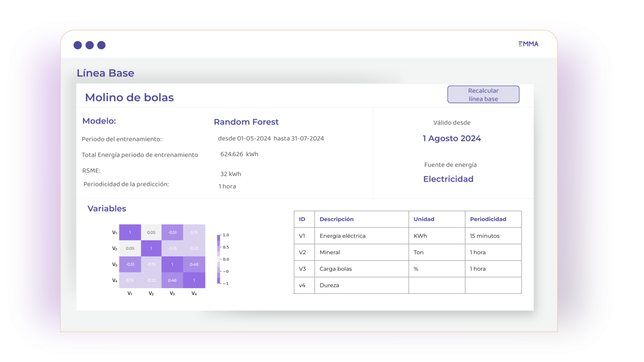Click the Molino de bolas heading
This screenshot has height=362, width=644.
(x=129, y=97)
